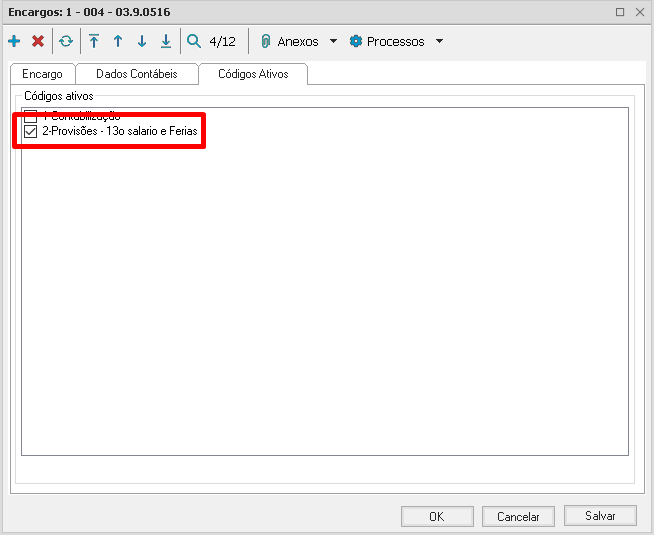Delete the record with the red X icon

38,41
